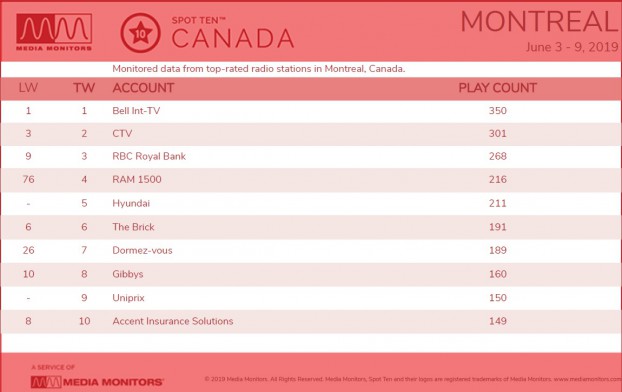The width and height of the screenshot is (622, 392).
Task: Select Accent Insurance Solutions row
Action: pos(311,321)
